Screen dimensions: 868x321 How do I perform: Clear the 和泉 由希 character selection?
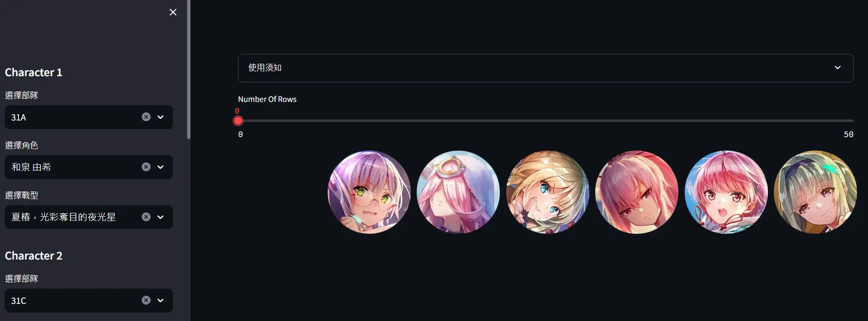(x=146, y=167)
